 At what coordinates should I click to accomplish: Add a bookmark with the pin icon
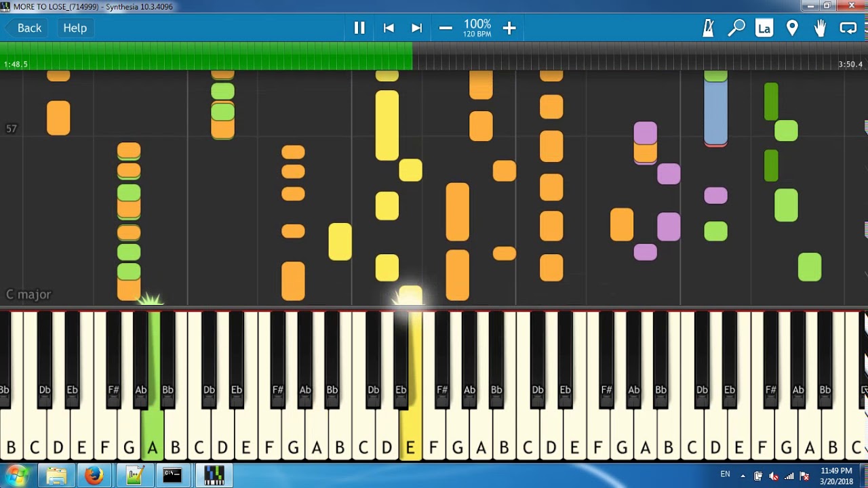pyautogui.click(x=792, y=28)
